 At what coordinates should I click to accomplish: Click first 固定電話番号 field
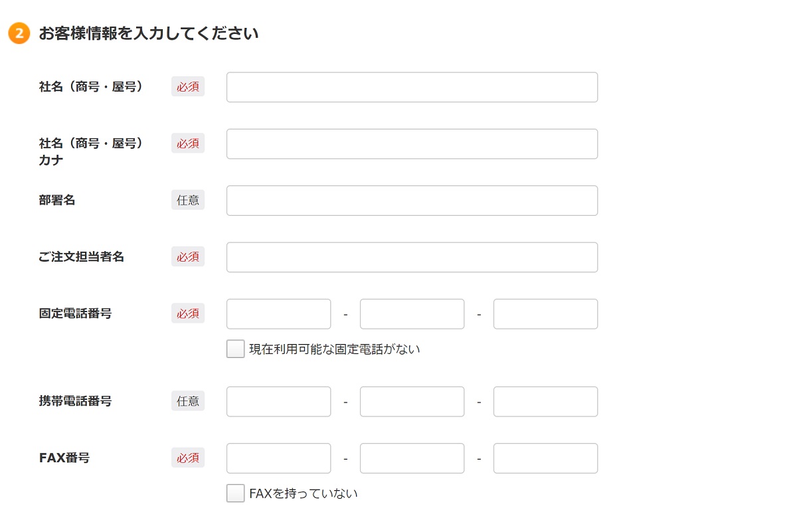coord(278,313)
